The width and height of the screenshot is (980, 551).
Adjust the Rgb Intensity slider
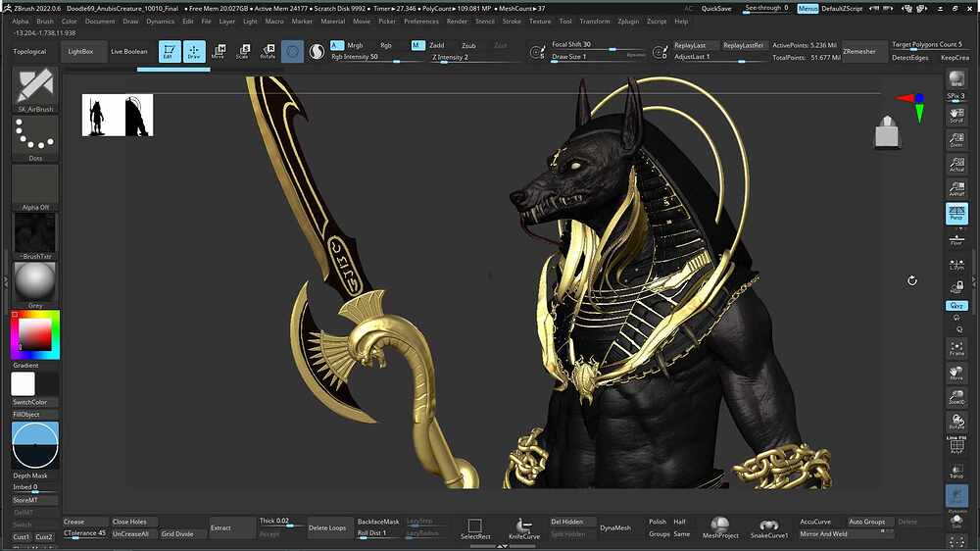(368, 57)
